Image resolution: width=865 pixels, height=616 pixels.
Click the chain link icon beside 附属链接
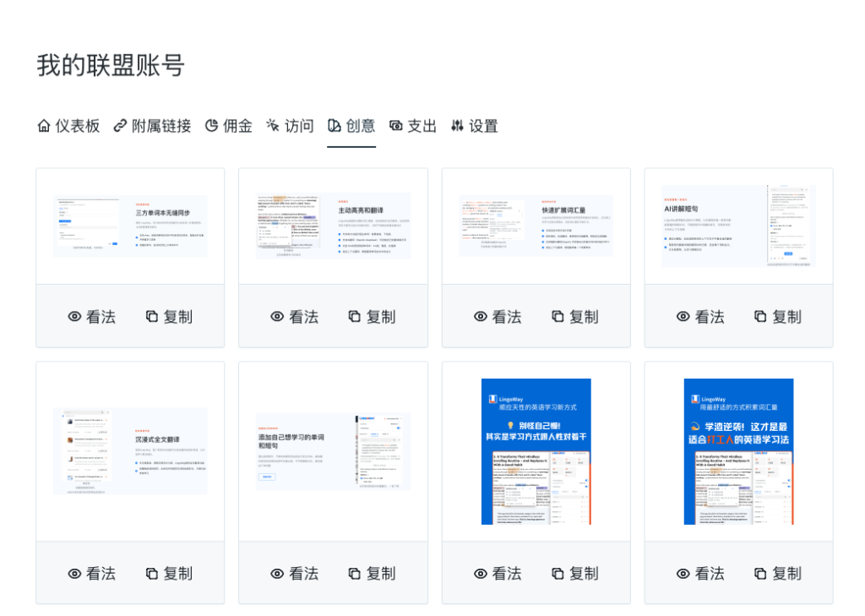(120, 126)
